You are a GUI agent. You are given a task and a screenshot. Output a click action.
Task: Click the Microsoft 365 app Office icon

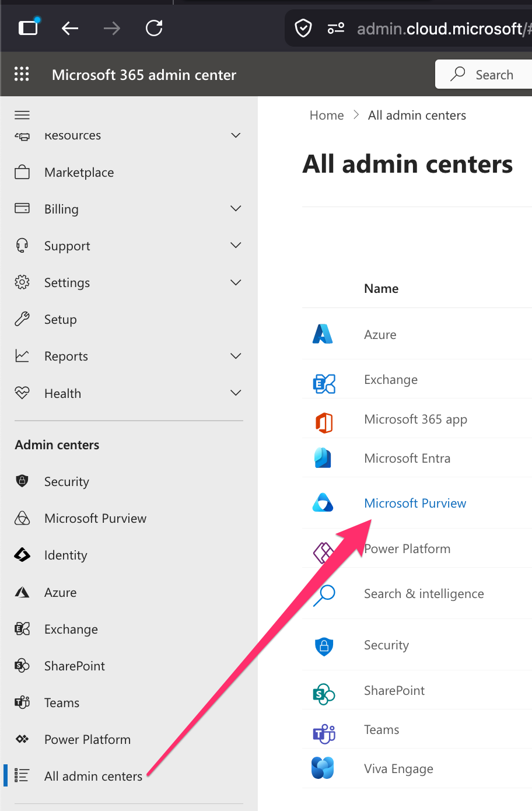tap(324, 422)
